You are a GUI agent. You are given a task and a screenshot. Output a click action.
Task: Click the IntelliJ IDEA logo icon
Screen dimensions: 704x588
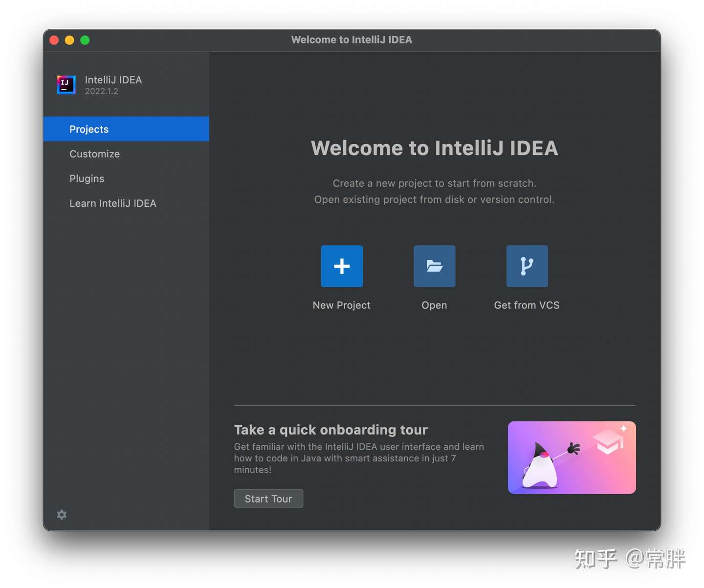click(66, 85)
